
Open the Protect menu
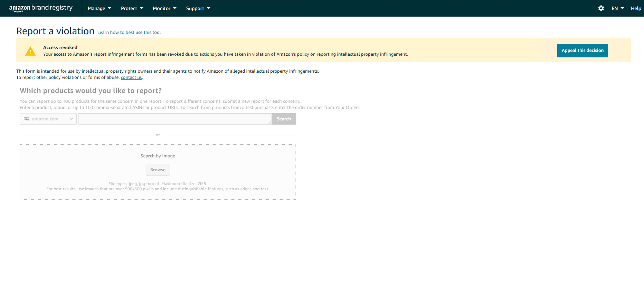132,8
